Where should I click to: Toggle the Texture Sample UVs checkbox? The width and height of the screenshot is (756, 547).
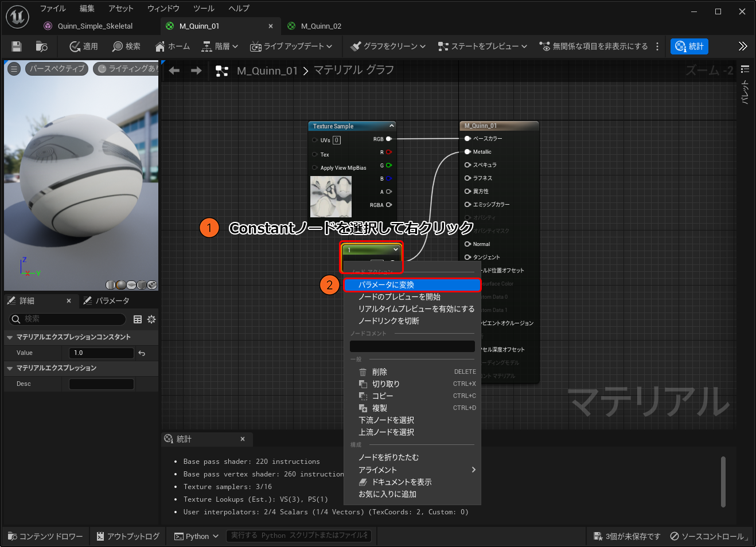tap(337, 140)
